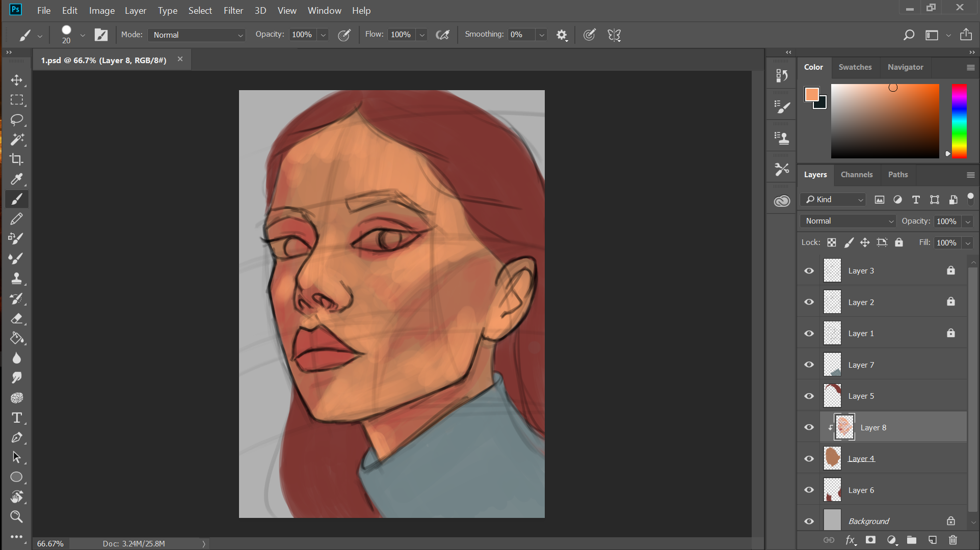Select the Path Selection tool
The width and height of the screenshot is (980, 550).
point(17,457)
